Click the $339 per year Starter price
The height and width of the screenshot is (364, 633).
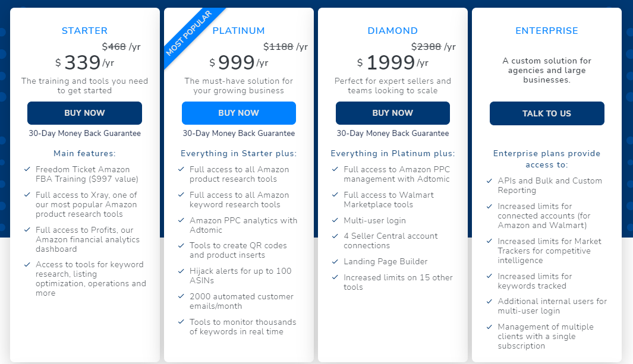pos(84,62)
